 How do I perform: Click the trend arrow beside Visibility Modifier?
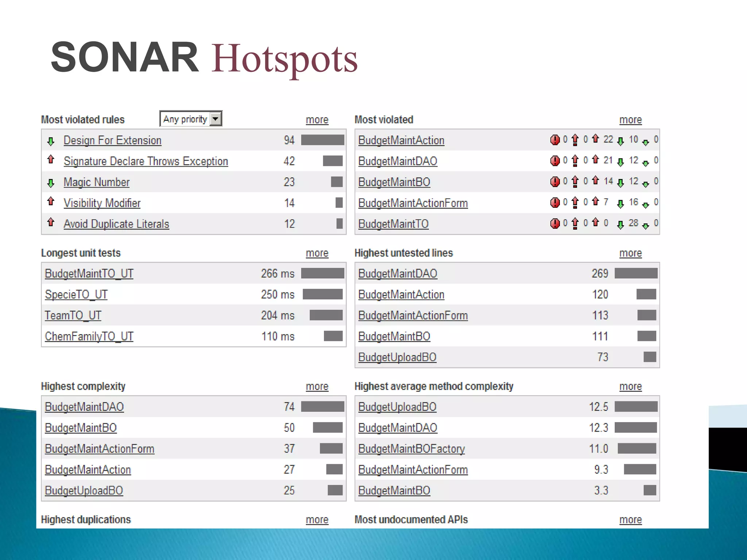click(51, 201)
